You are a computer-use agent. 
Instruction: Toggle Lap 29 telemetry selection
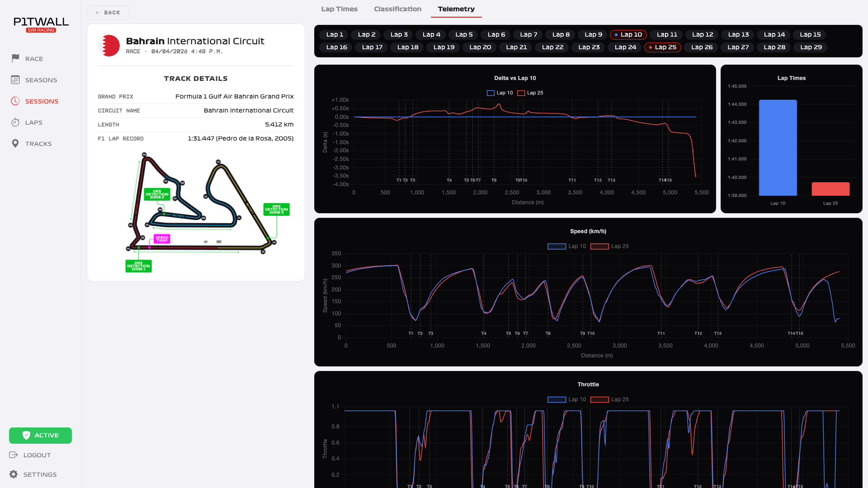[811, 47]
